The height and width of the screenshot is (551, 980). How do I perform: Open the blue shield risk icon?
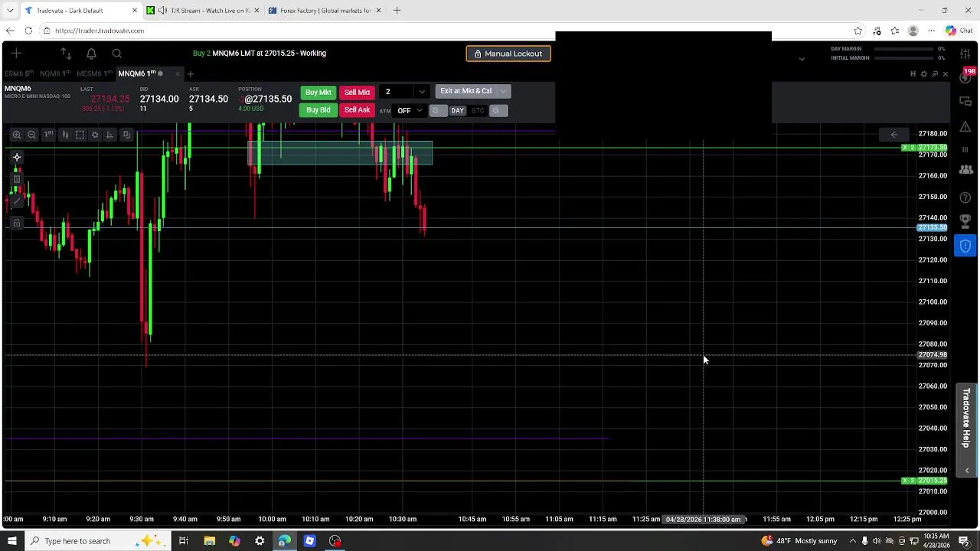coord(965,246)
